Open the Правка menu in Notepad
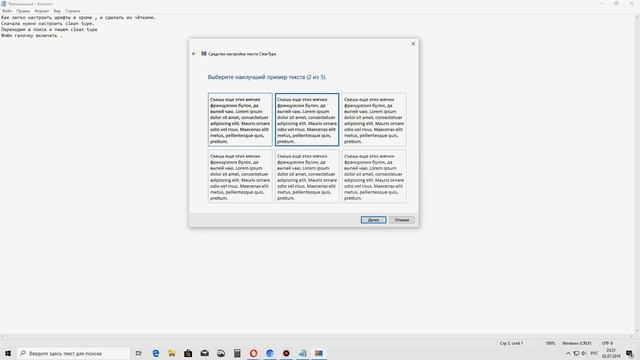Viewport: 640px width, 360px height. point(23,11)
